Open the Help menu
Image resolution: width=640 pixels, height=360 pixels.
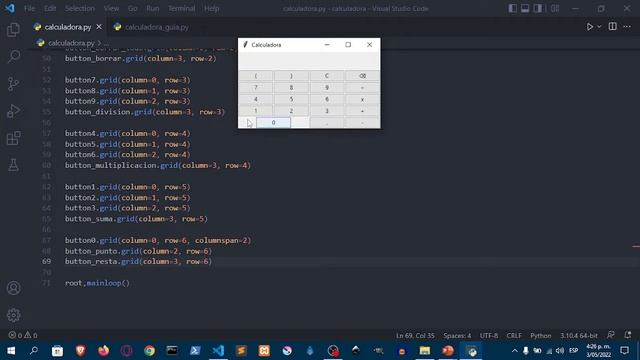(212, 8)
